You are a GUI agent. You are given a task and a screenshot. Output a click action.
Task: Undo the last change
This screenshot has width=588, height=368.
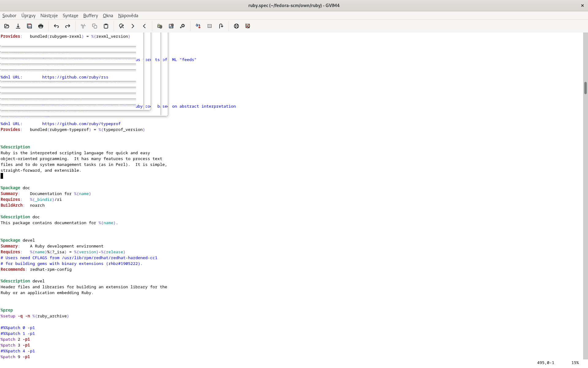pyautogui.click(x=56, y=26)
